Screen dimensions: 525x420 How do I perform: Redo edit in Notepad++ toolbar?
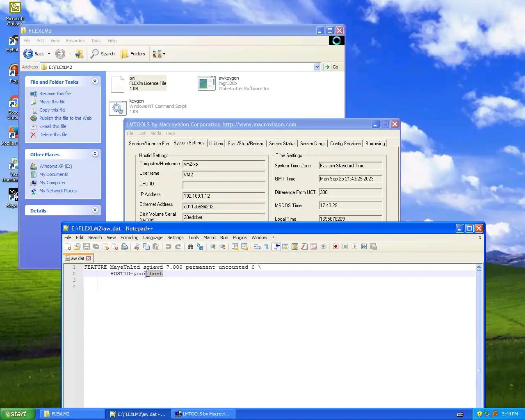point(178,247)
